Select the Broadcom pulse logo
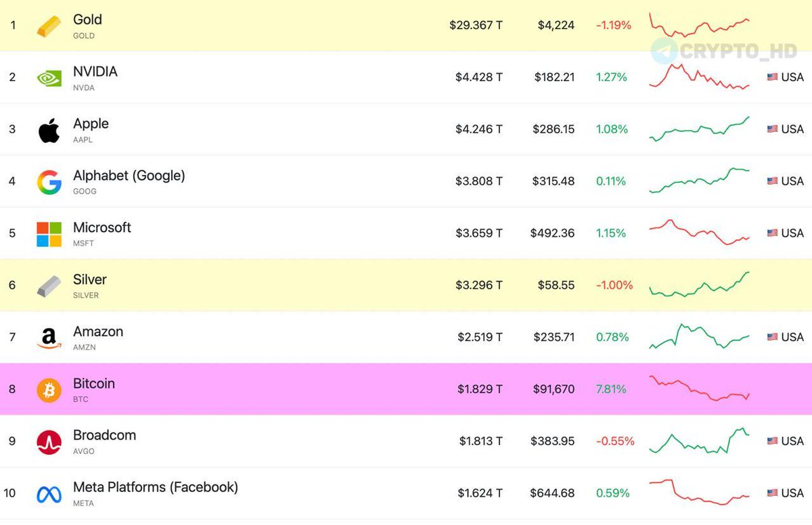This screenshot has height=525, width=812. tap(48, 440)
